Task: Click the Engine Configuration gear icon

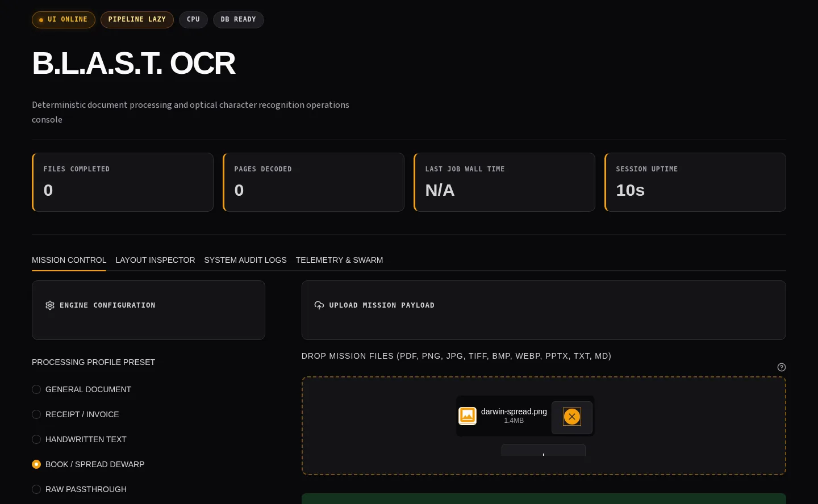Action: coord(50,305)
